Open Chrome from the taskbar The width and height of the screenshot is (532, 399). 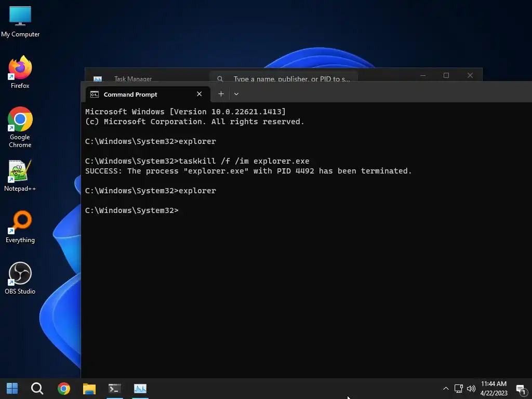[64, 389]
